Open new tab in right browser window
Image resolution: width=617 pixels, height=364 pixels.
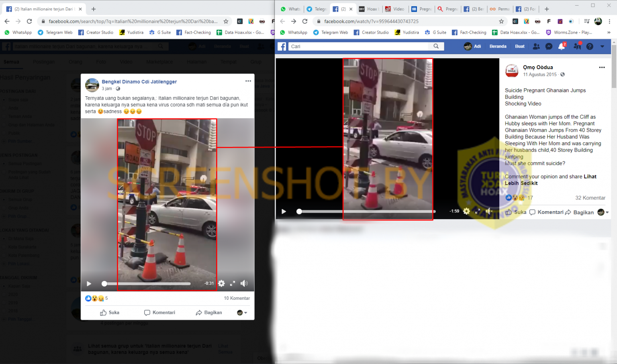tap(547, 9)
